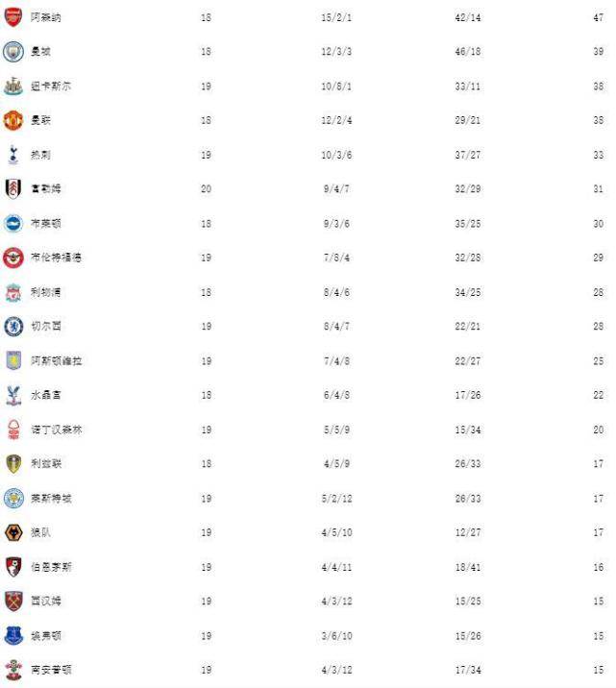Click the Aston Villa crest

pyautogui.click(x=13, y=360)
